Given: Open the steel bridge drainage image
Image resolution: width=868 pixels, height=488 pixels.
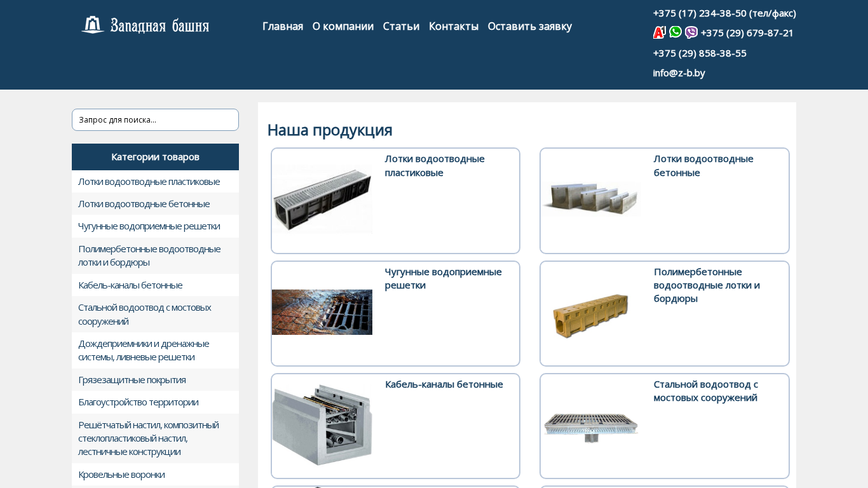Looking at the screenshot, I should point(592,426).
